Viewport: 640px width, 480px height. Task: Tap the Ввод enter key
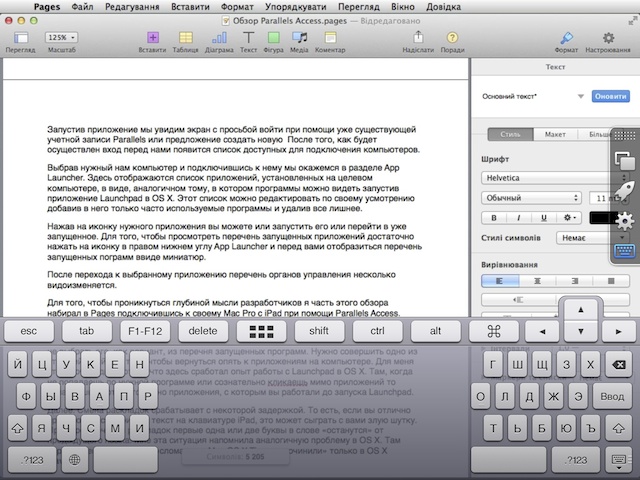coord(612,396)
